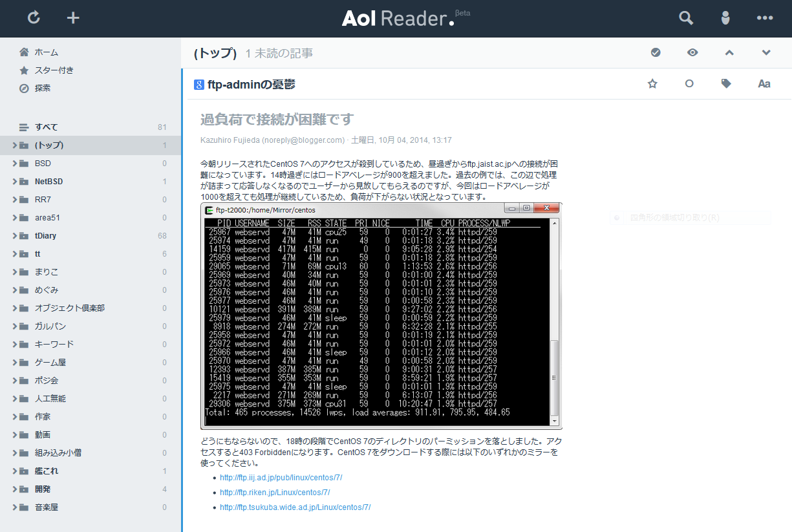The height and width of the screenshot is (532, 792).
Task: Open the more options ellipsis menu
Action: [x=765, y=18]
